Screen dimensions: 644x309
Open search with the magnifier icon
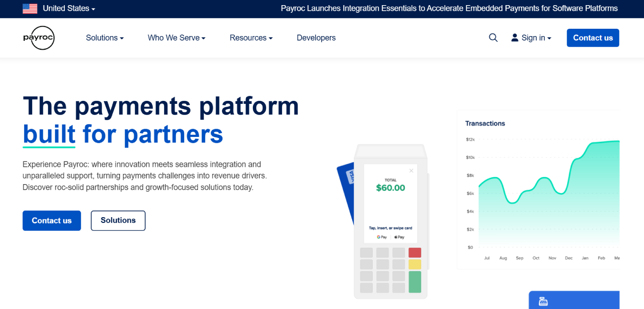coord(493,38)
